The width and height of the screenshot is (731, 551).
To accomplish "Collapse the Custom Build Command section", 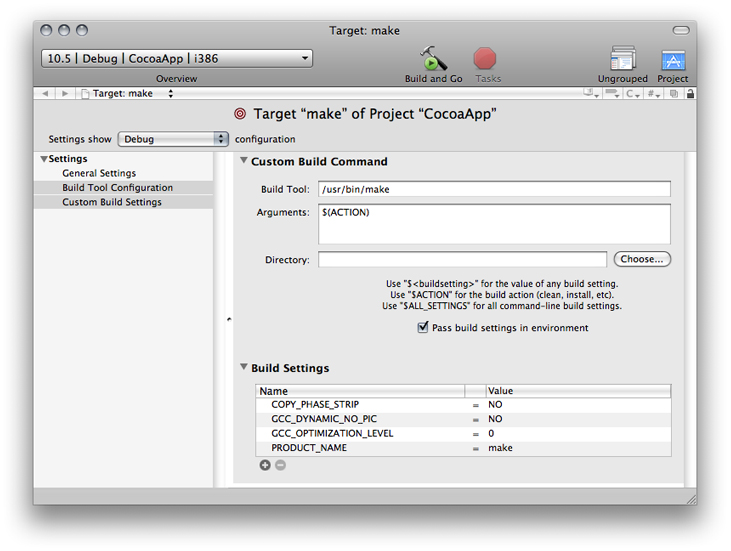I will pyautogui.click(x=244, y=161).
